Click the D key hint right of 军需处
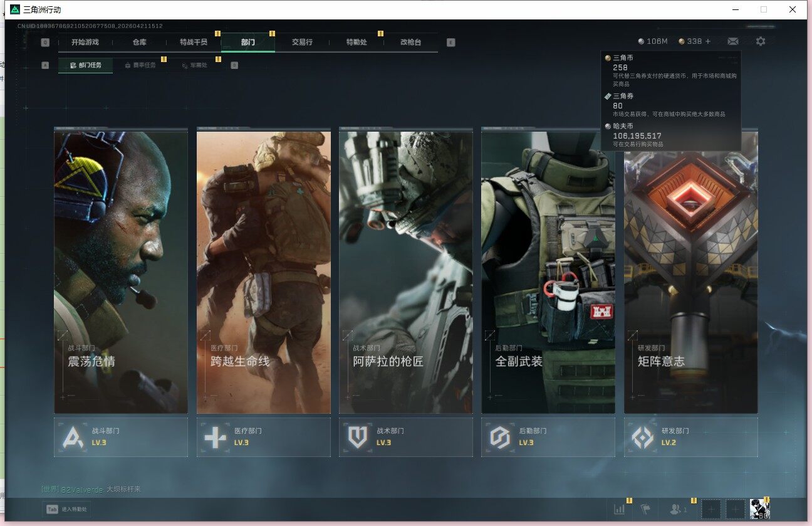Viewport: 812px width, 526px height. pyautogui.click(x=234, y=65)
